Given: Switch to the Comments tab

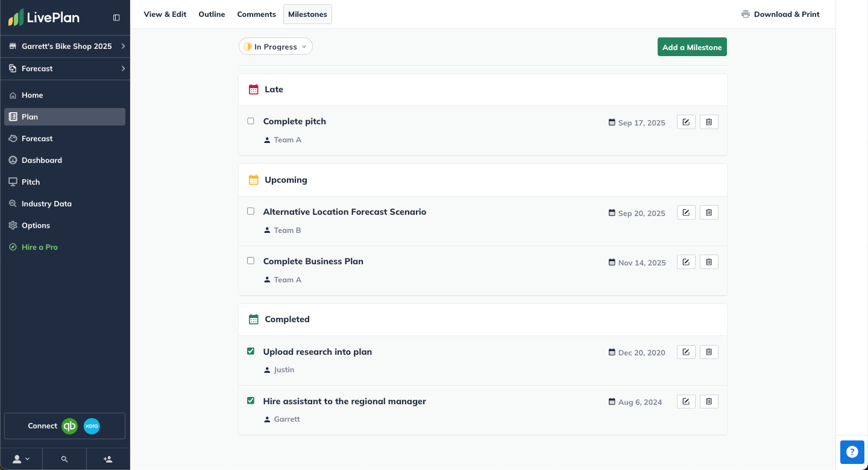Looking at the screenshot, I should point(256,14).
